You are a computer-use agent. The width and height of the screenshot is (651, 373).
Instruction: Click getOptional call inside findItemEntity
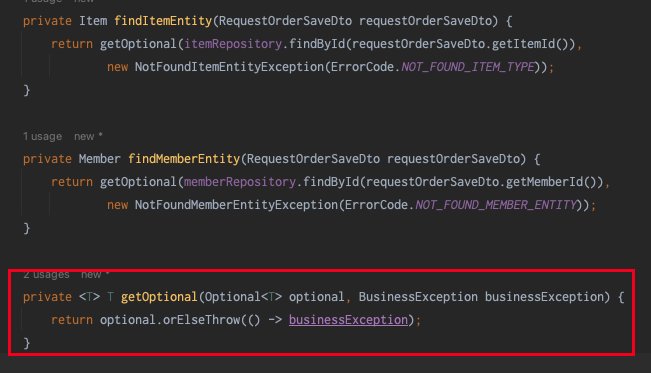[x=138, y=44]
